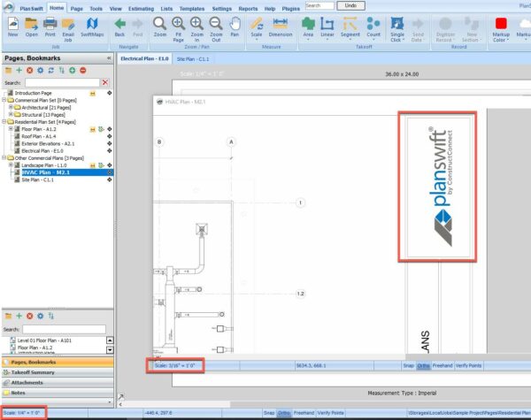The height and width of the screenshot is (420, 531).
Task: Navigate Back with green arrow
Action: (x=119, y=27)
